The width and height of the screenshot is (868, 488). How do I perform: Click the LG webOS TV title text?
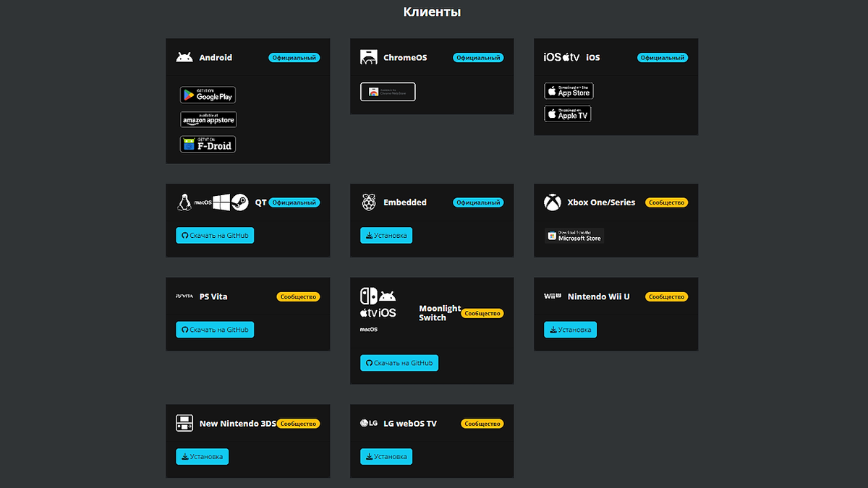click(410, 424)
